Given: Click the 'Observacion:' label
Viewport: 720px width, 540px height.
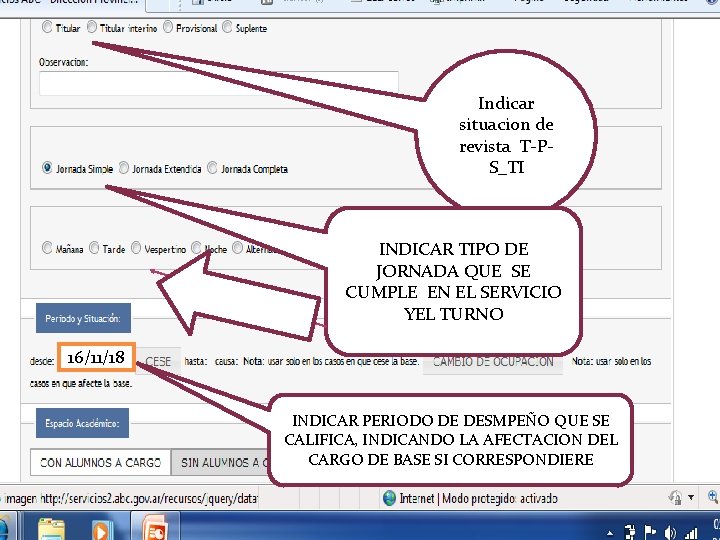Looking at the screenshot, I should click(63, 62).
